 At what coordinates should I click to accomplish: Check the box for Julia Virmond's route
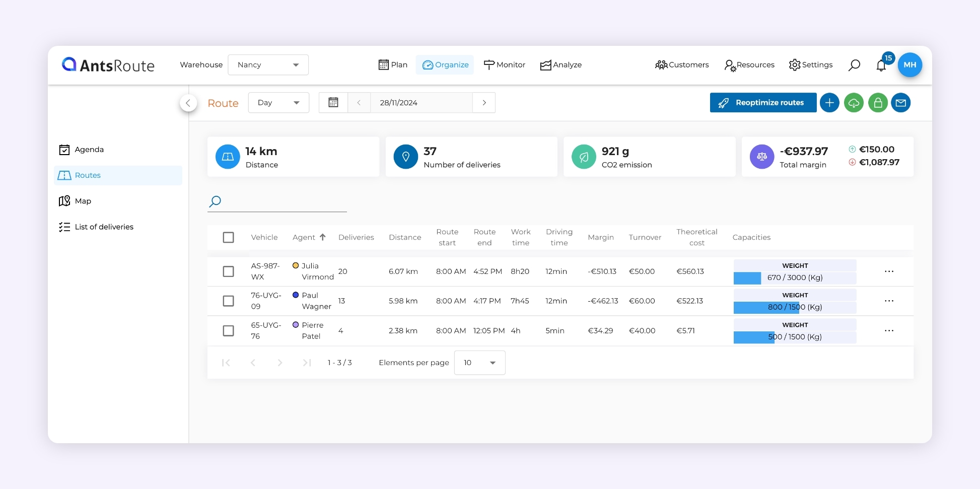tap(228, 271)
